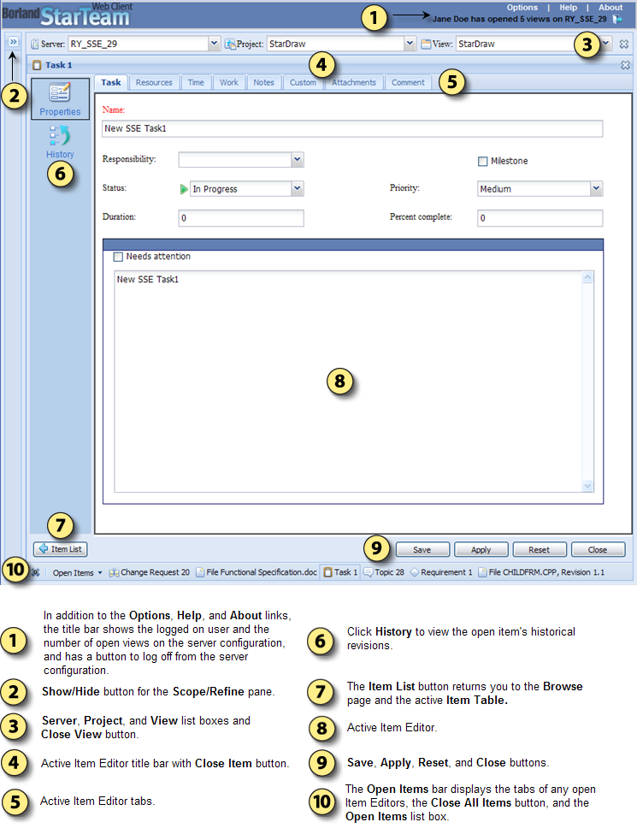Click the Reset button
The height and width of the screenshot is (840, 637).
(539, 550)
